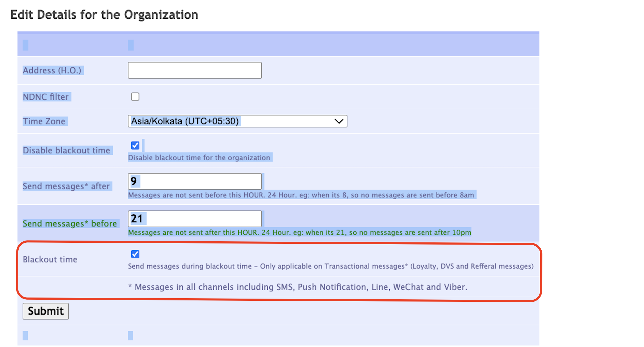
Task: Click the Send messages after hour field
Action: click(x=195, y=181)
